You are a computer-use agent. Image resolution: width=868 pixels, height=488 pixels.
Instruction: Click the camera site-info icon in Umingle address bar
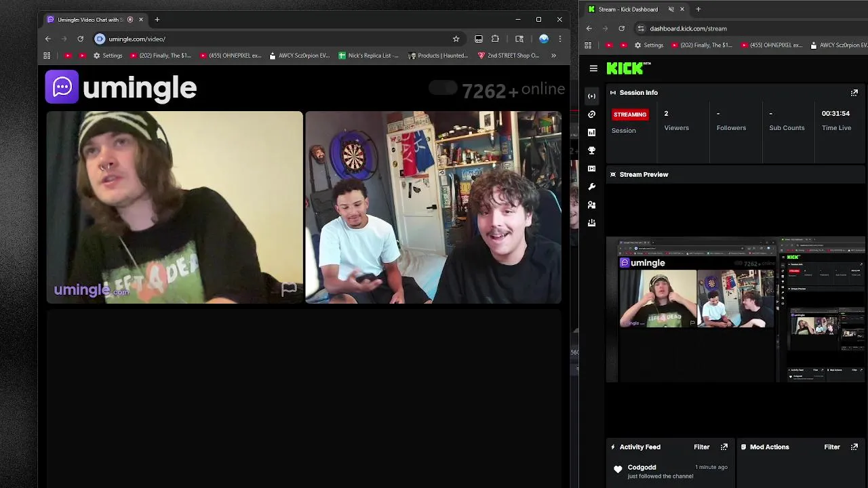click(100, 39)
